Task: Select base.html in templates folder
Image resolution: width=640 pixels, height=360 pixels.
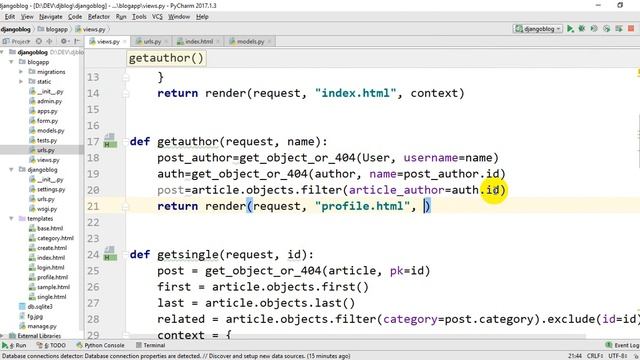Action: click(x=46, y=229)
